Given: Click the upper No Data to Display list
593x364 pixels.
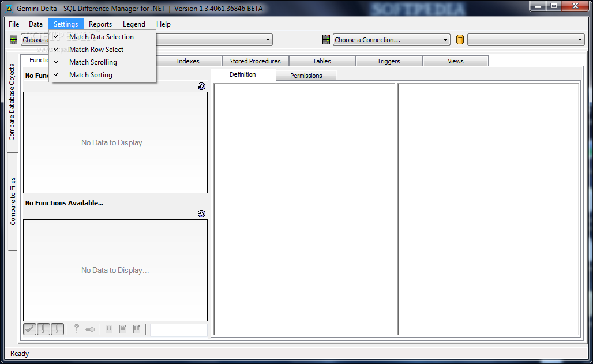Looking at the screenshot, I should [115, 142].
